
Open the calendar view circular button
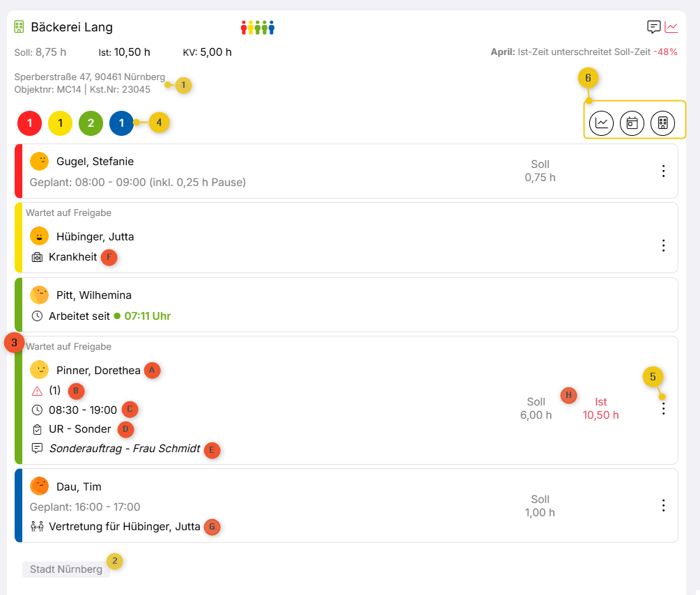(632, 123)
